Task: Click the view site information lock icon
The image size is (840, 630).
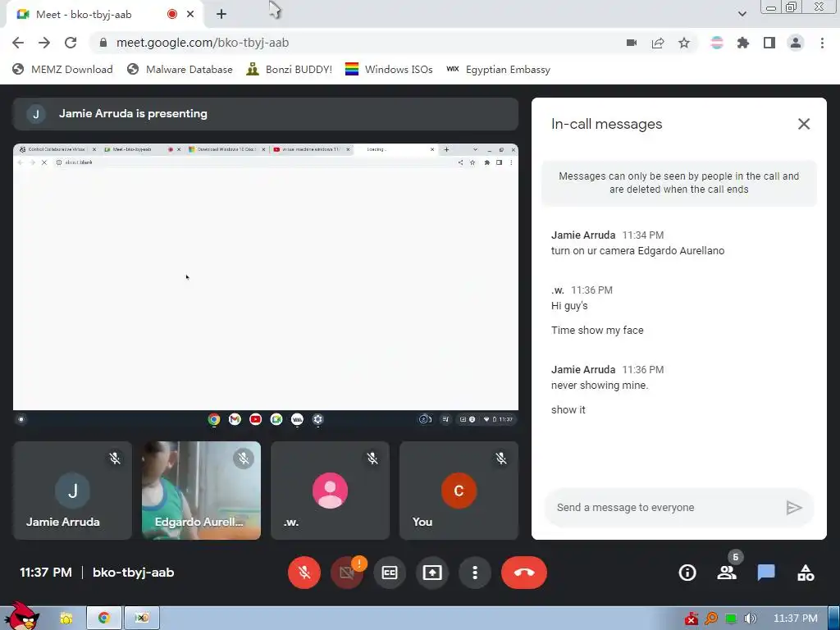Action: (x=103, y=43)
